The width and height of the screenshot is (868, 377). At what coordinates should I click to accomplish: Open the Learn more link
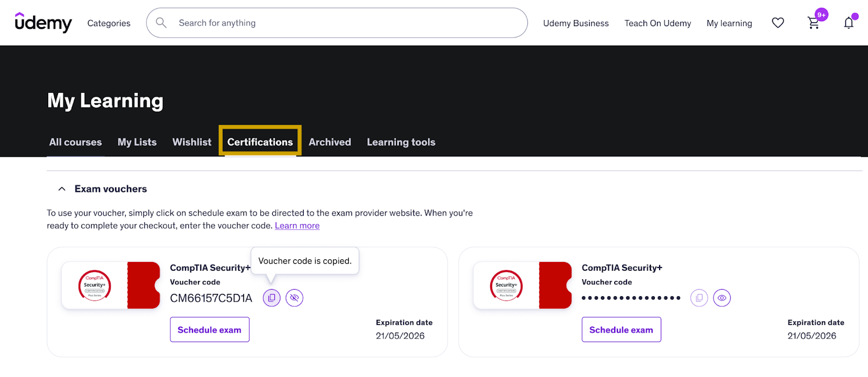click(x=297, y=226)
